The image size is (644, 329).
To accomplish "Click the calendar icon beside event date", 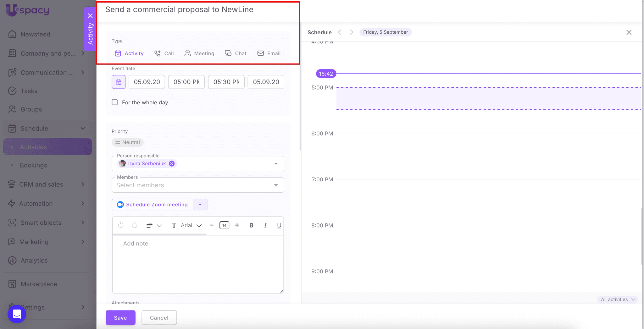I will pyautogui.click(x=119, y=82).
